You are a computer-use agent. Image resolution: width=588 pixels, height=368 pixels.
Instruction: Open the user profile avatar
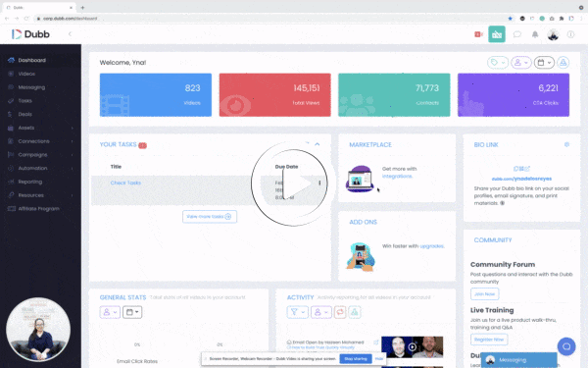pyautogui.click(x=553, y=34)
